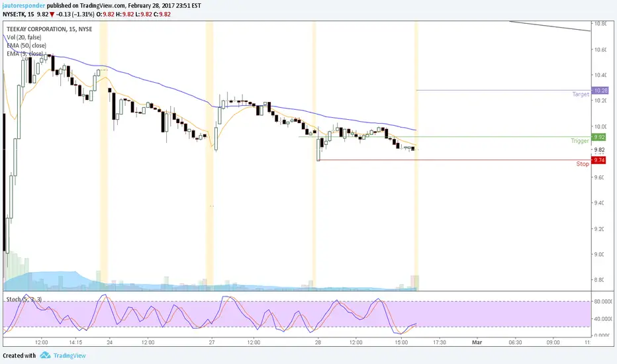Select the Stoch indicator label
The height and width of the screenshot is (364, 617).
(x=24, y=299)
